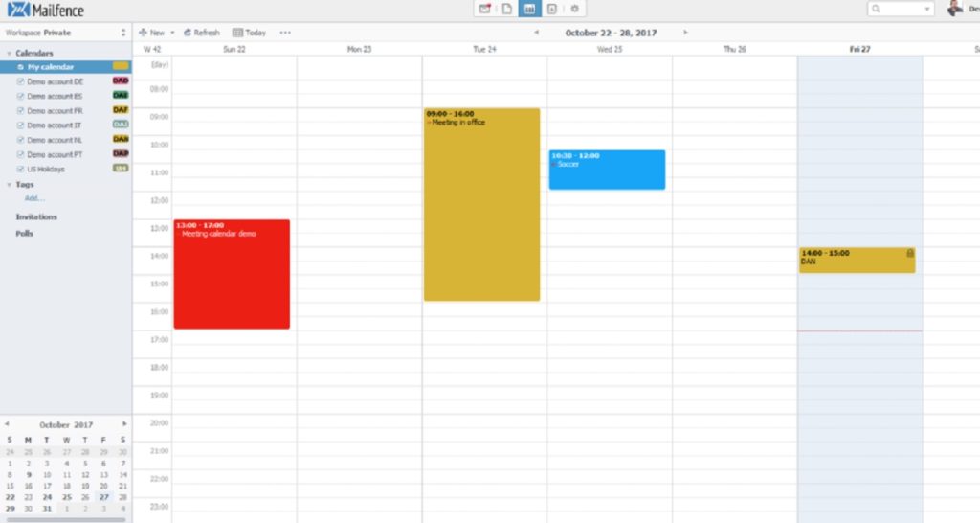This screenshot has height=523, width=980.
Task: Collapse the Calendars tree section
Action: (x=9, y=54)
